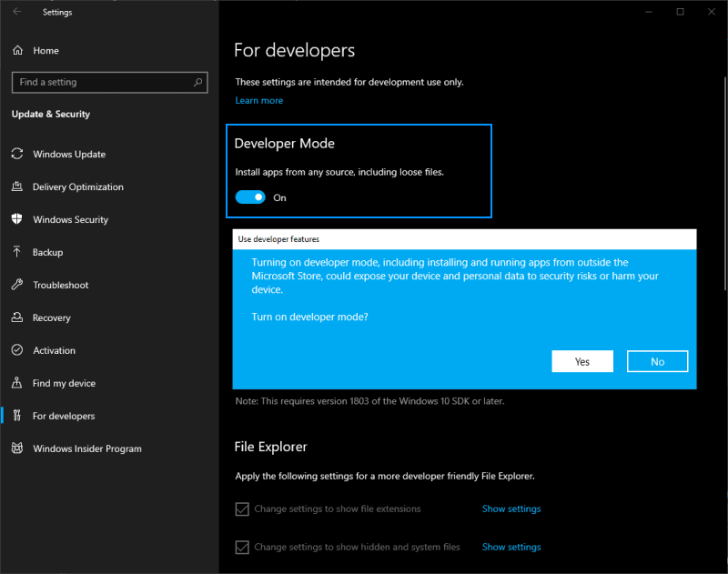
Task: Toggle Developer Mode off
Action: click(x=250, y=196)
